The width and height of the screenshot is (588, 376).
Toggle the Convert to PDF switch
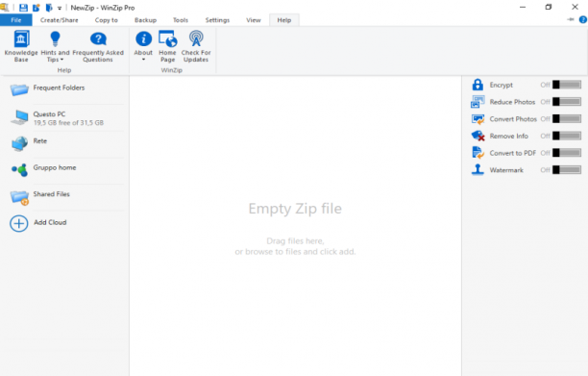[567, 153]
